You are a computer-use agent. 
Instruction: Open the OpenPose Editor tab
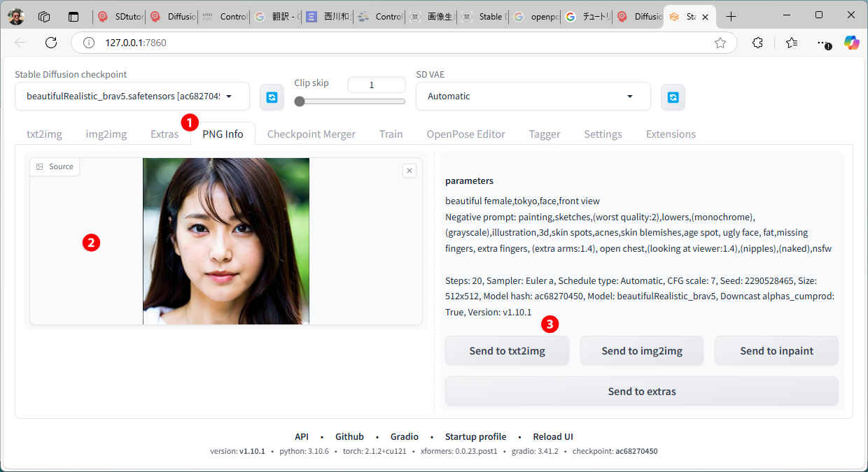[x=465, y=134]
